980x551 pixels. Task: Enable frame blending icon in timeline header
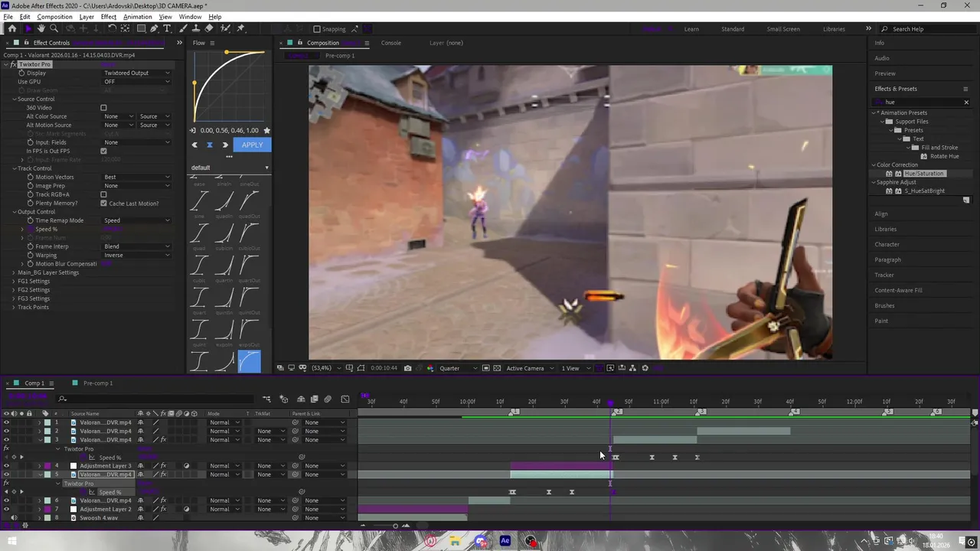(x=314, y=399)
